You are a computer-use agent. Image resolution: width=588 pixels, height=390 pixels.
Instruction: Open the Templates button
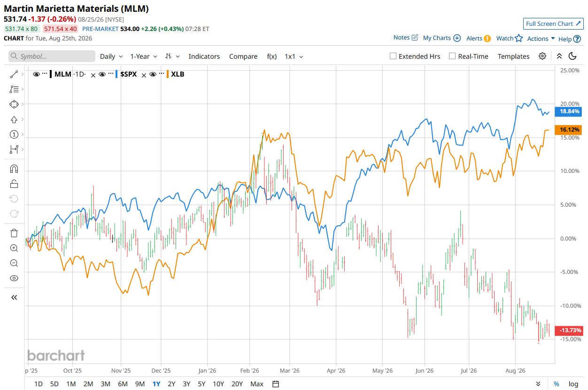[514, 56]
